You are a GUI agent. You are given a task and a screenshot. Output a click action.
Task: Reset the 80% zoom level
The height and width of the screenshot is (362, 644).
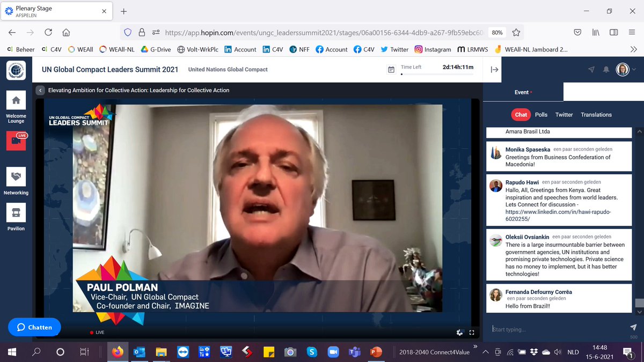(497, 32)
